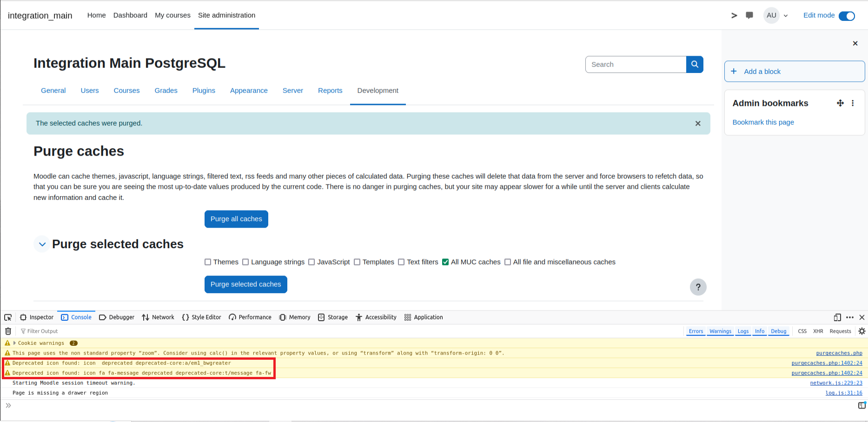The width and height of the screenshot is (868, 422).
Task: Switch to devtools Performance panel
Action: [x=250, y=317]
